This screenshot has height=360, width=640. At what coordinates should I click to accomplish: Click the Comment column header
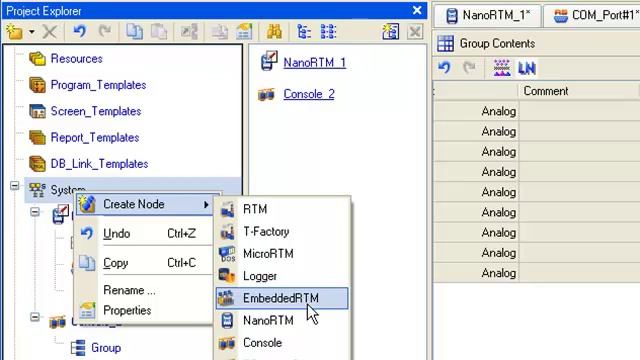point(580,91)
